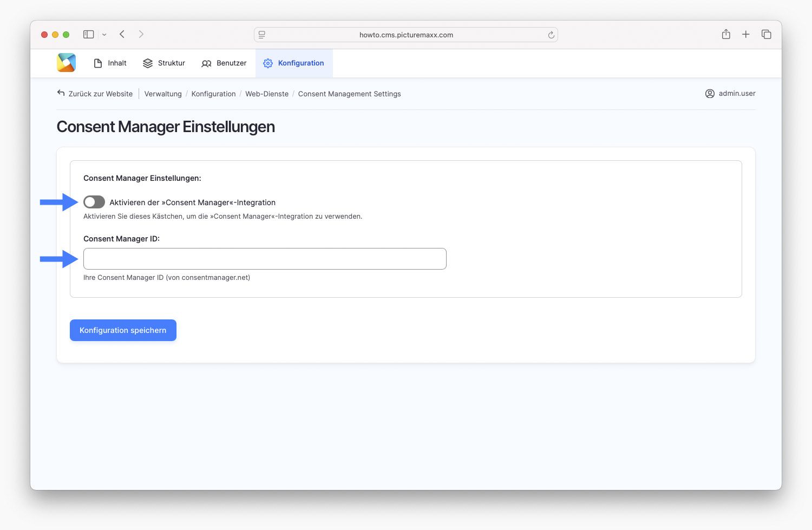Enable the Consent Manager integration toggle
This screenshot has height=530, width=812.
(x=94, y=202)
